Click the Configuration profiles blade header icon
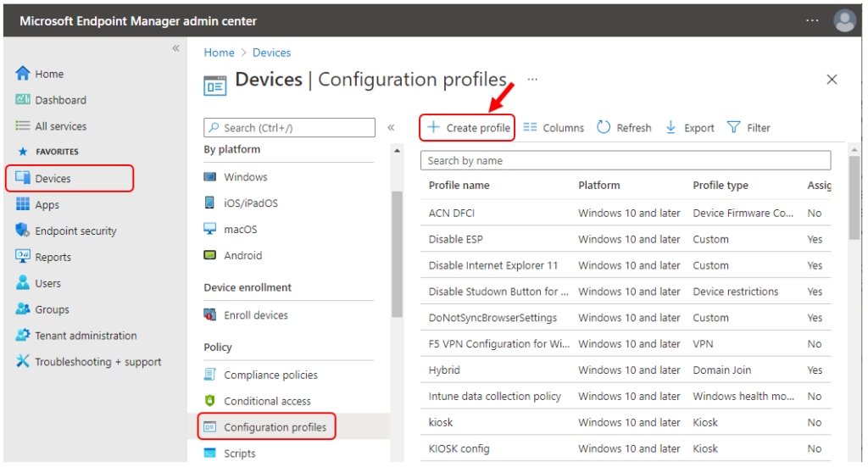 (214, 86)
